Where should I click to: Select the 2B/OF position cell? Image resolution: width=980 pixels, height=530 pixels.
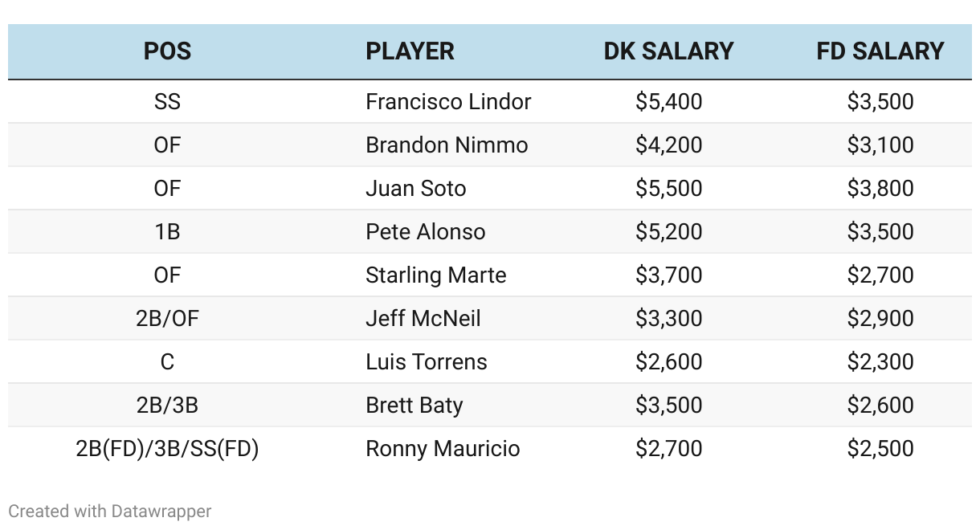(167, 319)
